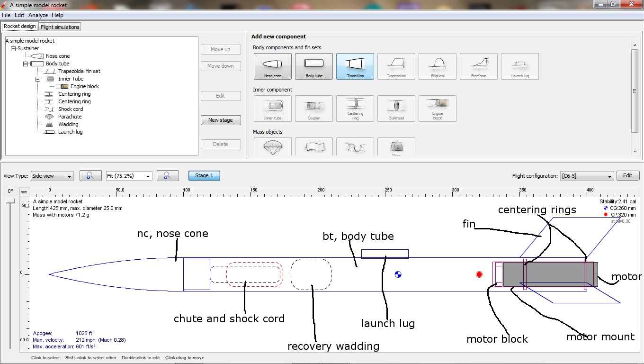Open the View Type dropdown
644x364 pixels.
click(52, 176)
